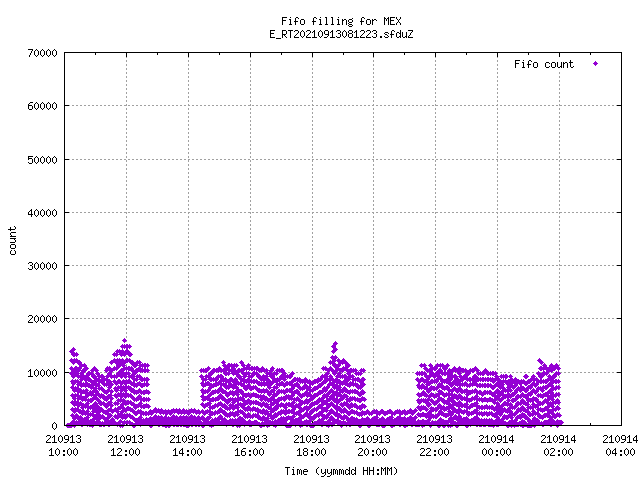
Task: Click the y-axis value 10000
Action: click(42, 373)
